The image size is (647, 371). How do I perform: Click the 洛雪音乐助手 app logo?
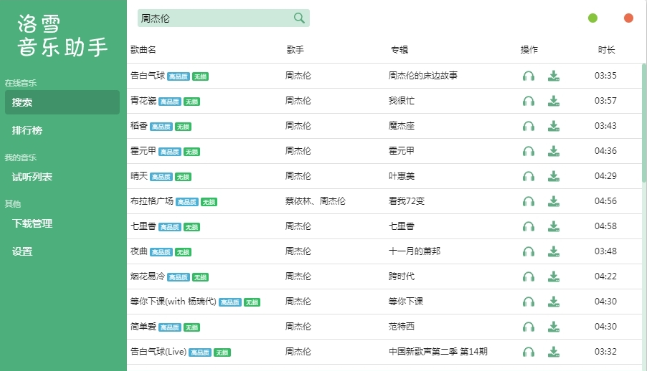(x=62, y=35)
